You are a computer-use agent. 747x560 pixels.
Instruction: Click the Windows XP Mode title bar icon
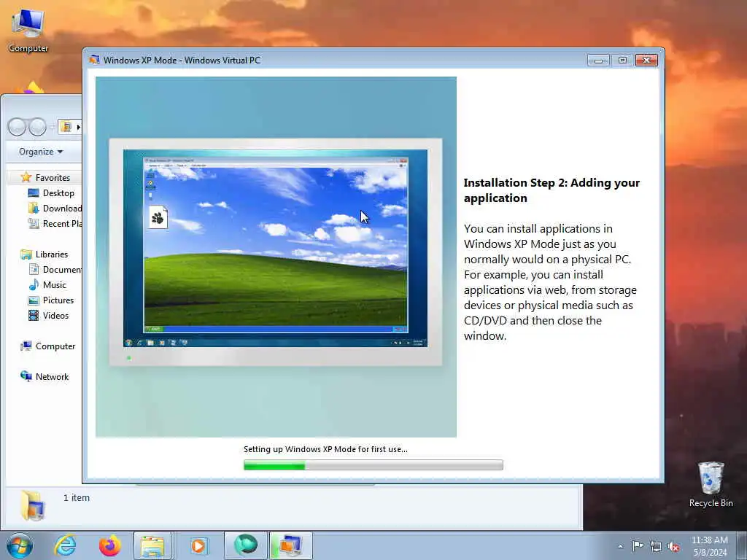coord(94,60)
